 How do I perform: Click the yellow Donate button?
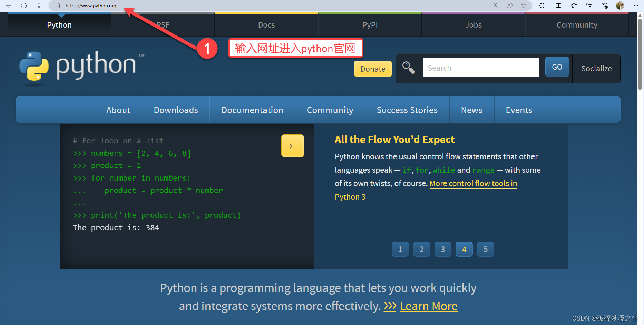pyautogui.click(x=373, y=69)
